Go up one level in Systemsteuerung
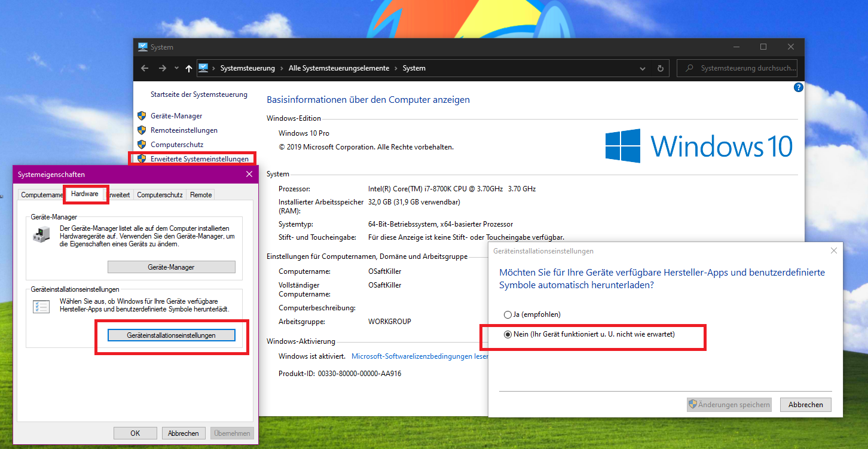The image size is (868, 449). coord(189,68)
